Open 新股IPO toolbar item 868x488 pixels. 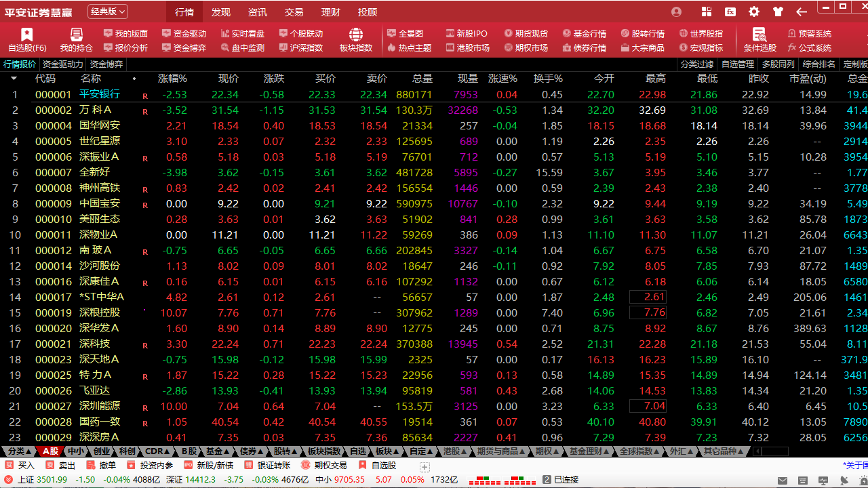click(467, 33)
